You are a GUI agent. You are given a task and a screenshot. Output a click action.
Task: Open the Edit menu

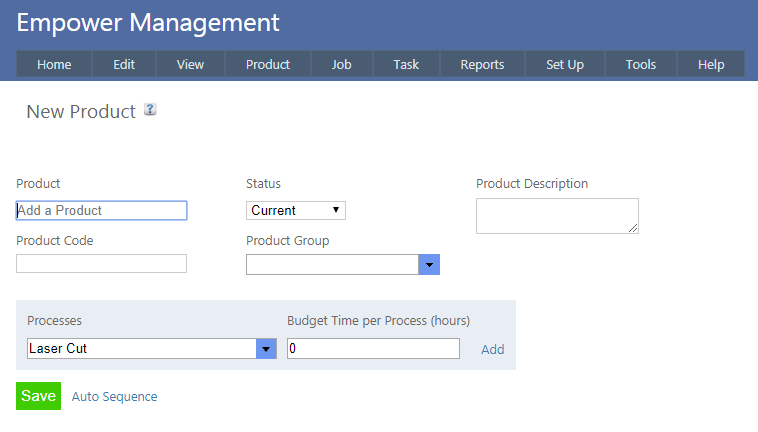point(124,64)
